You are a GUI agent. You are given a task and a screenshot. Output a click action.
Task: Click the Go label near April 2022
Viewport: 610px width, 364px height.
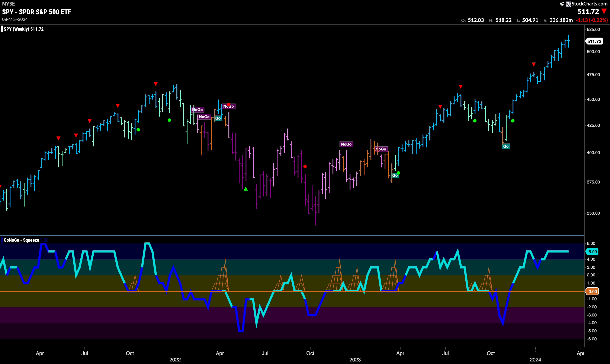pos(218,118)
